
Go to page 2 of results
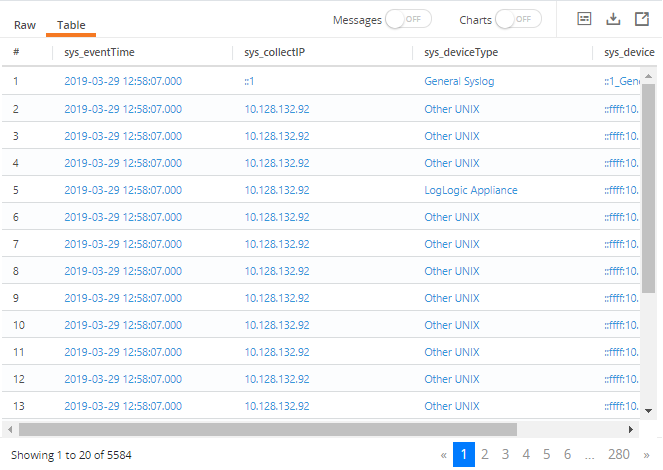(485, 455)
